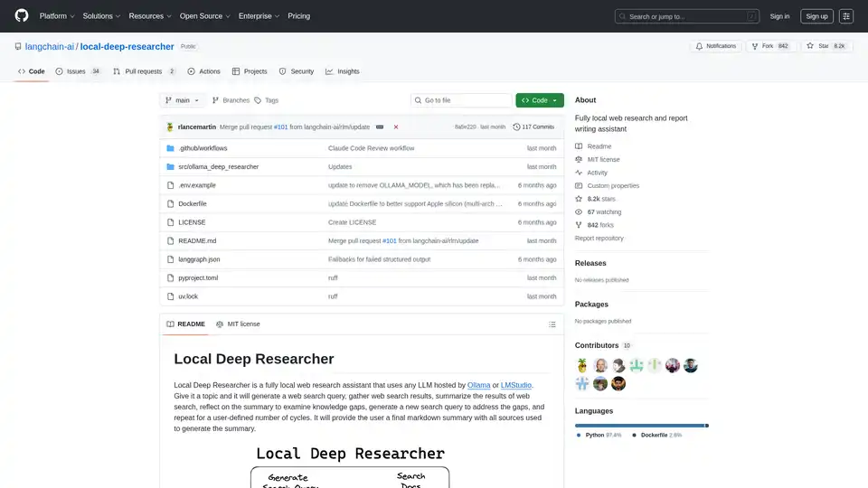Click the Go to file field
The height and width of the screenshot is (488, 868).
click(460, 100)
